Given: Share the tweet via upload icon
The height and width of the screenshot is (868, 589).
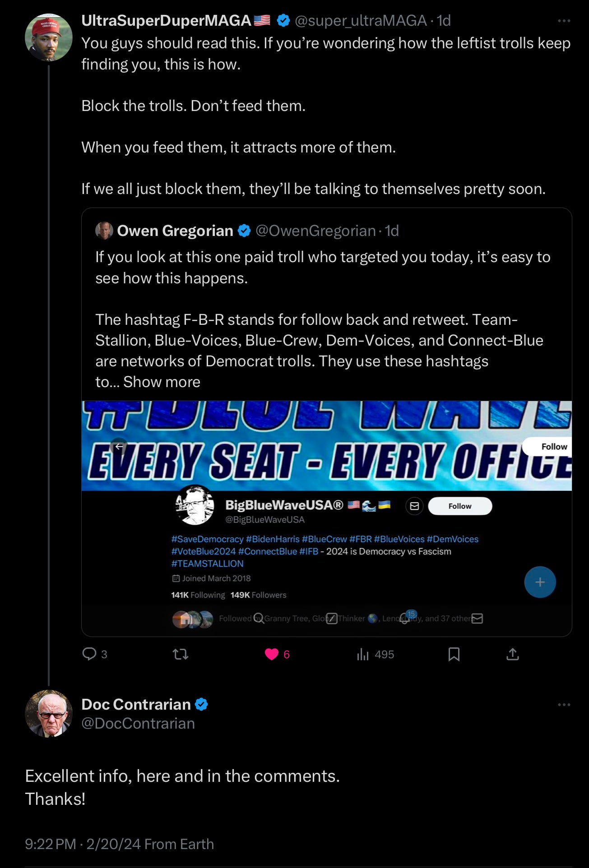Looking at the screenshot, I should click(x=513, y=654).
